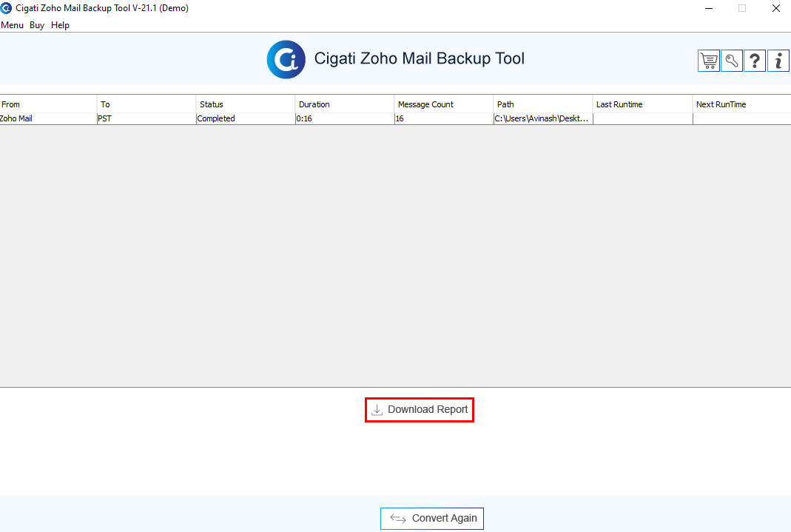Click the Convert Again button
This screenshot has width=791, height=532.
[x=432, y=519]
